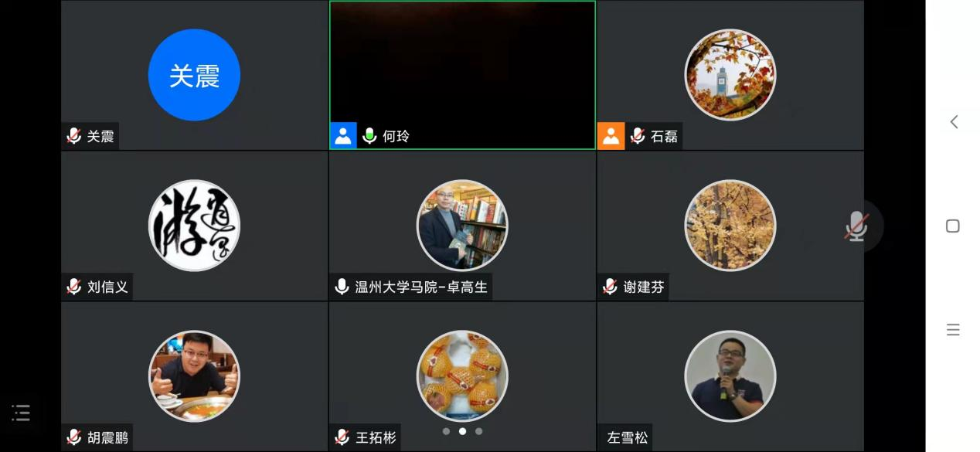This screenshot has width=980, height=452.
Task: Click the muted mic icon beside 谢建芬
Action: 611,287
